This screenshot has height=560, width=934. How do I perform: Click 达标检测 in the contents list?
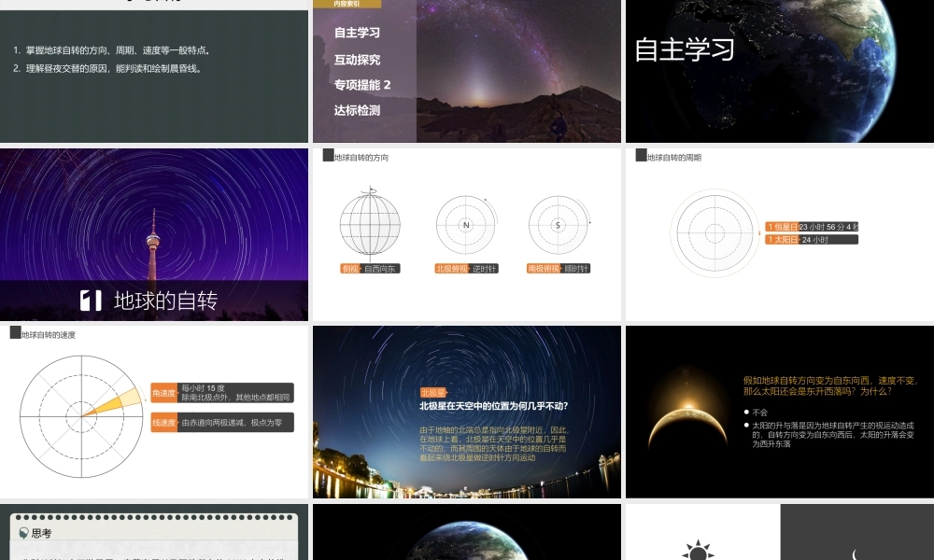tap(357, 111)
